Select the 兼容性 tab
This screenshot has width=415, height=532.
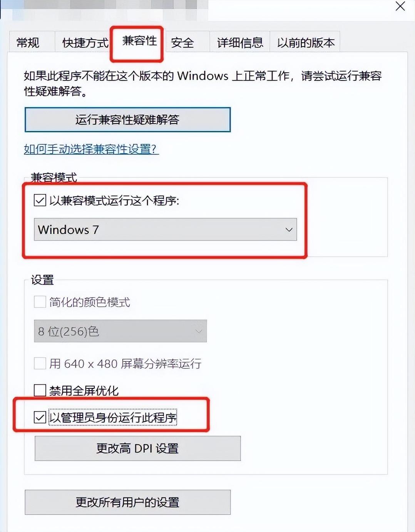[x=139, y=41]
